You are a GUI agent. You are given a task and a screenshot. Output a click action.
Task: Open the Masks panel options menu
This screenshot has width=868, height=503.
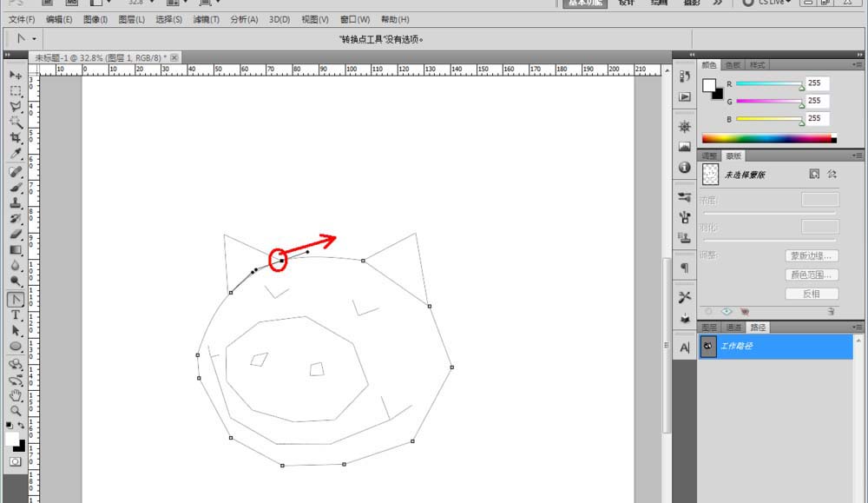pyautogui.click(x=857, y=156)
